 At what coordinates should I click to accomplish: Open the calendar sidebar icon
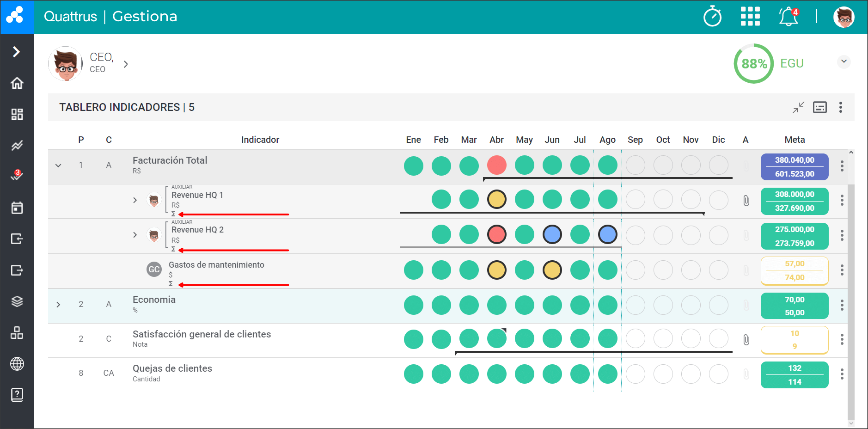pyautogui.click(x=17, y=208)
